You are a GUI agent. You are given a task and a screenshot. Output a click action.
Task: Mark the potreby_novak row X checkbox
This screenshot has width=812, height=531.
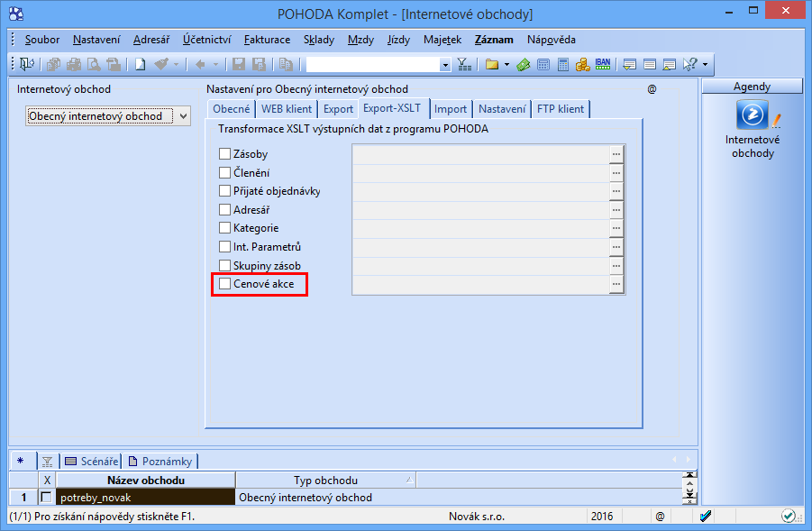tap(46, 498)
